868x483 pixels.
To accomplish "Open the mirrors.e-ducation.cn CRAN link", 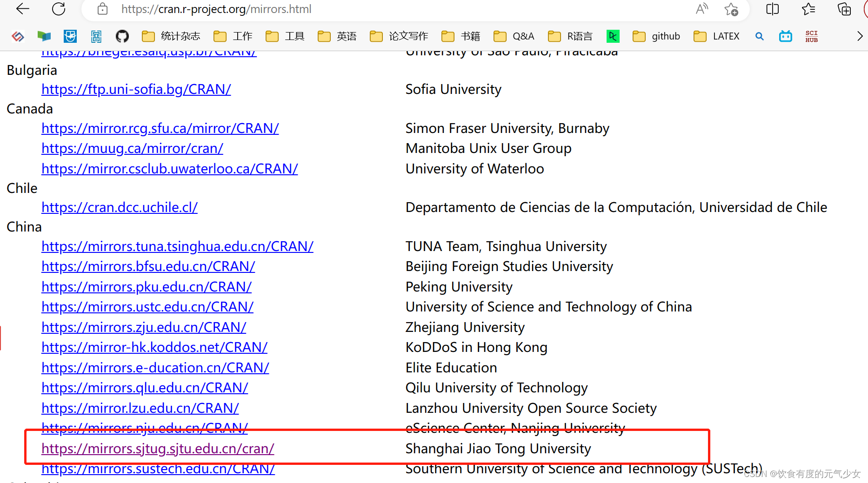I will tap(155, 368).
